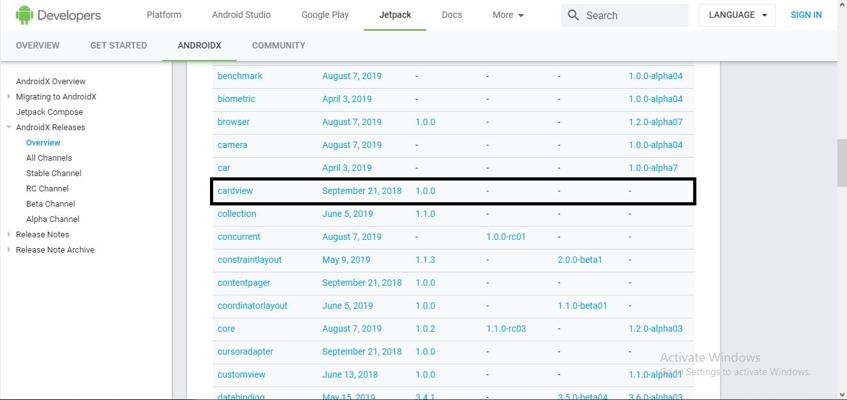
Task: Click core 1.2.0-alpha03 version
Action: 655,329
